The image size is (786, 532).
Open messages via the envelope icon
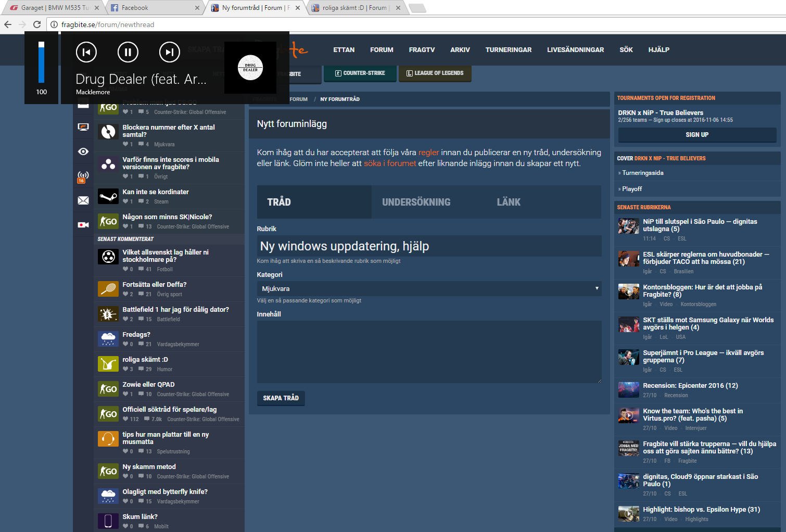point(83,200)
